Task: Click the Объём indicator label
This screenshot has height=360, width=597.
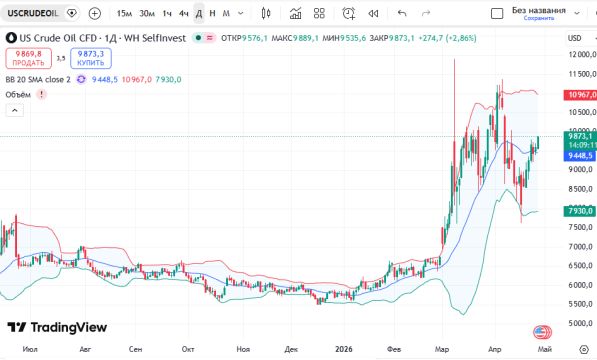Action: [18, 94]
